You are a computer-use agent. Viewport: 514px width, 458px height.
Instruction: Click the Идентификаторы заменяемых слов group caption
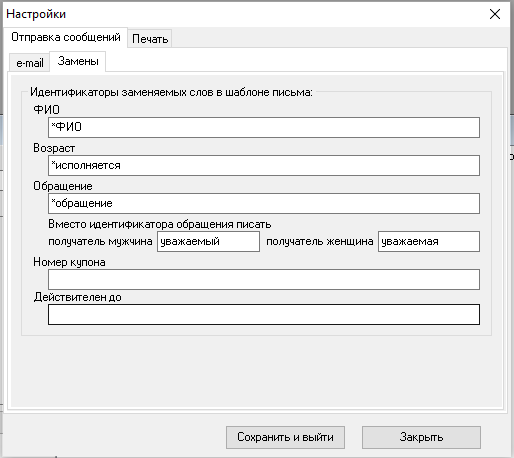pos(171,92)
